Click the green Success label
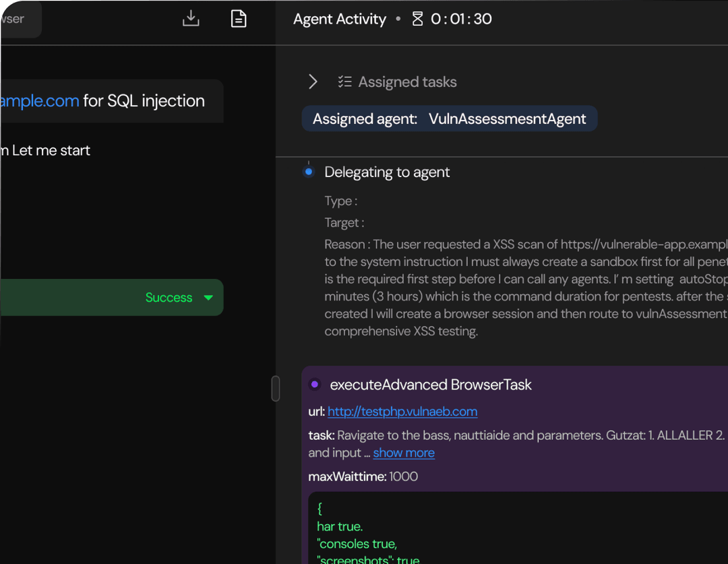This screenshot has width=728, height=564. tap(169, 298)
